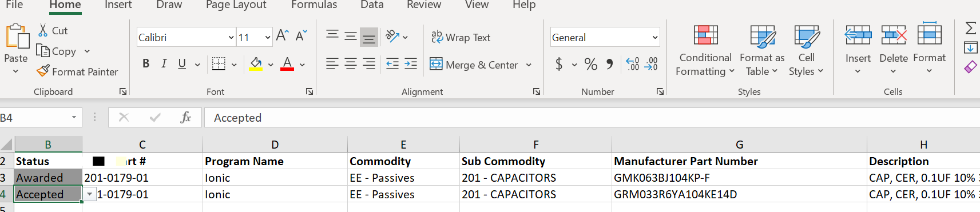Increase font size with large A icon
The image size is (980, 212).
click(282, 36)
